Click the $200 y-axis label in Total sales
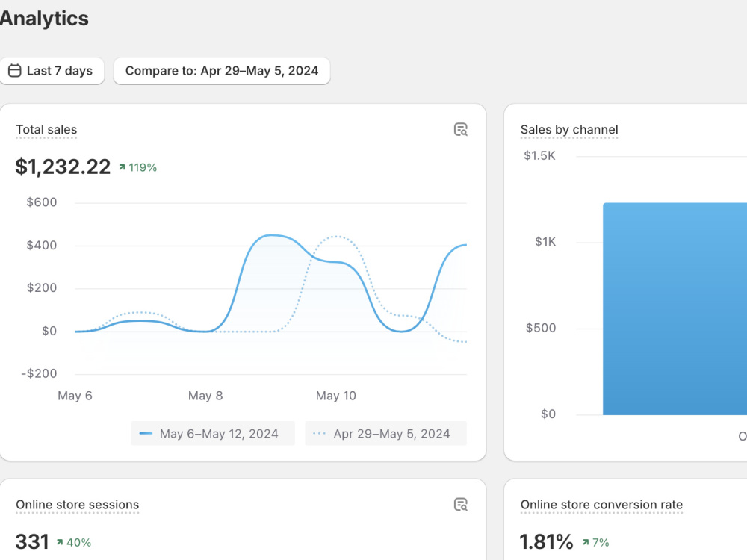 point(41,288)
